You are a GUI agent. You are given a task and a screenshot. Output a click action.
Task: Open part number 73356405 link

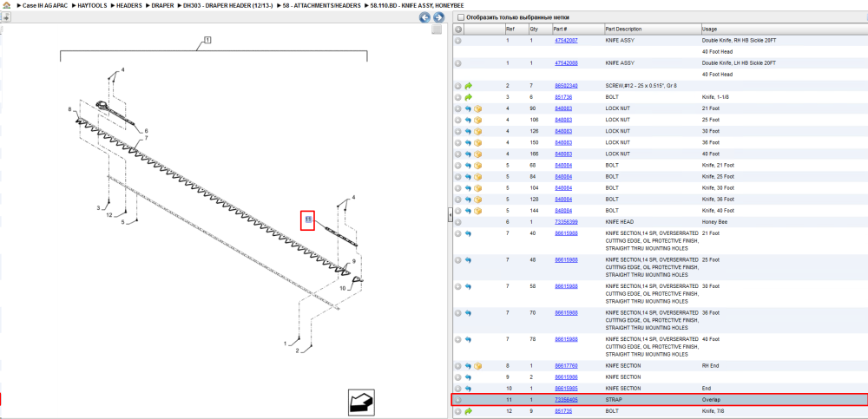566,400
